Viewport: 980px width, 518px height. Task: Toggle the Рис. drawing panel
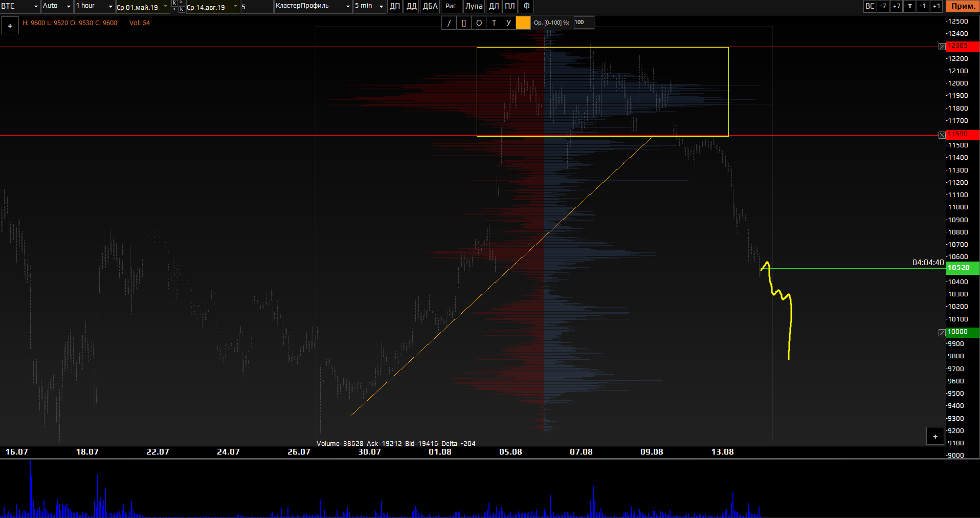451,6
